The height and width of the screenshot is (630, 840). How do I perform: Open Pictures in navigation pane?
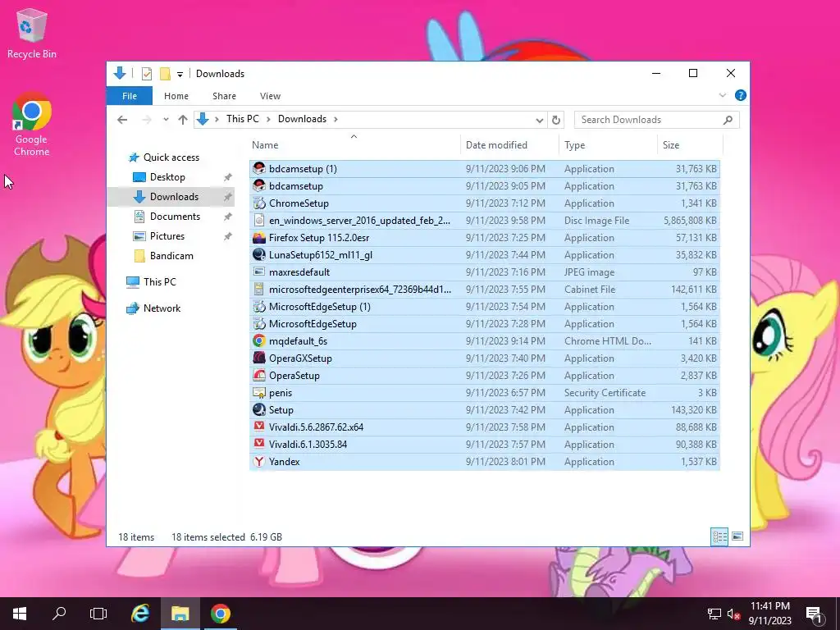click(x=167, y=236)
